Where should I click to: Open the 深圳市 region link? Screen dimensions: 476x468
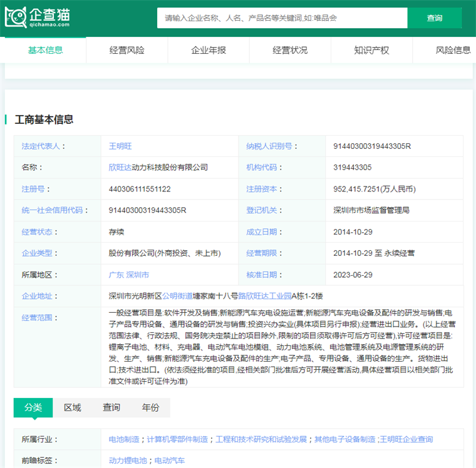pos(138,275)
